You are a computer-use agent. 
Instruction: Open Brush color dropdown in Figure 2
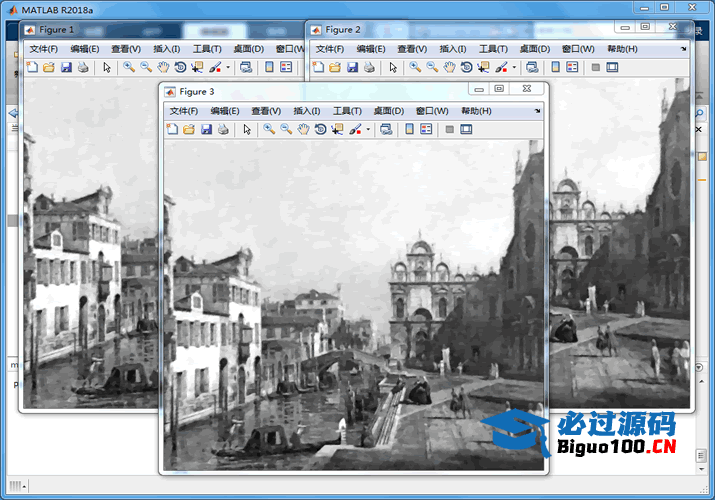click(514, 67)
